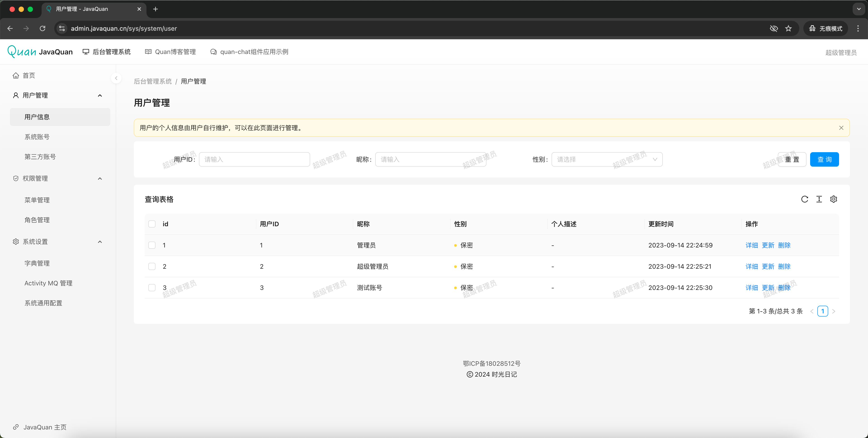Open the 性别 select dropdown
This screenshot has width=868, height=438.
tap(606, 160)
